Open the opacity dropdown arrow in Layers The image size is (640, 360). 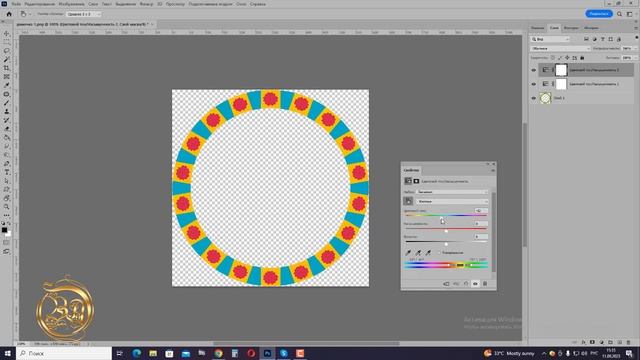pos(635,49)
